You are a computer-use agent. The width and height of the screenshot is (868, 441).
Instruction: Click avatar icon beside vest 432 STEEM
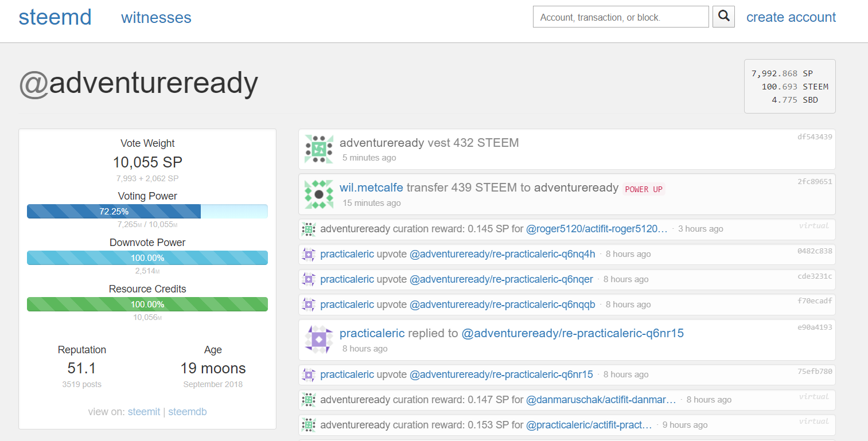click(319, 149)
